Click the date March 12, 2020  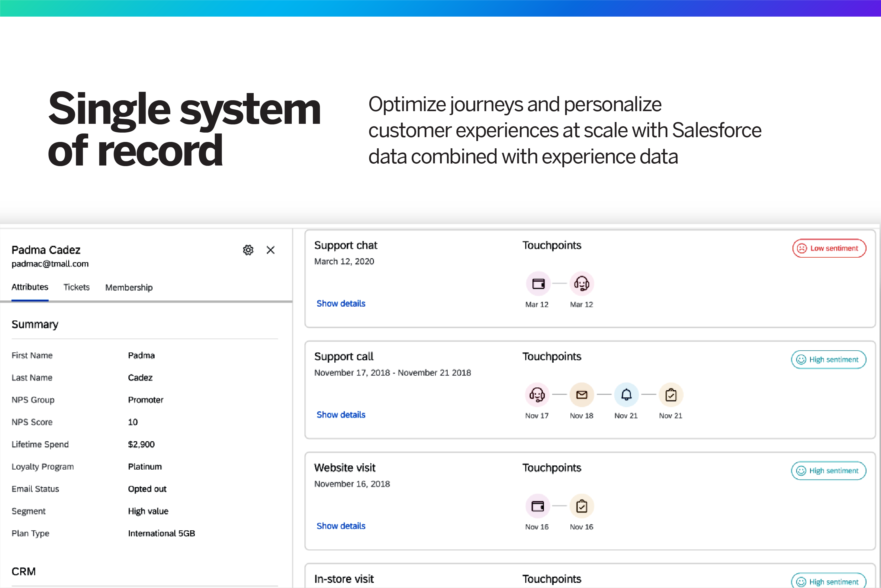coord(344,261)
